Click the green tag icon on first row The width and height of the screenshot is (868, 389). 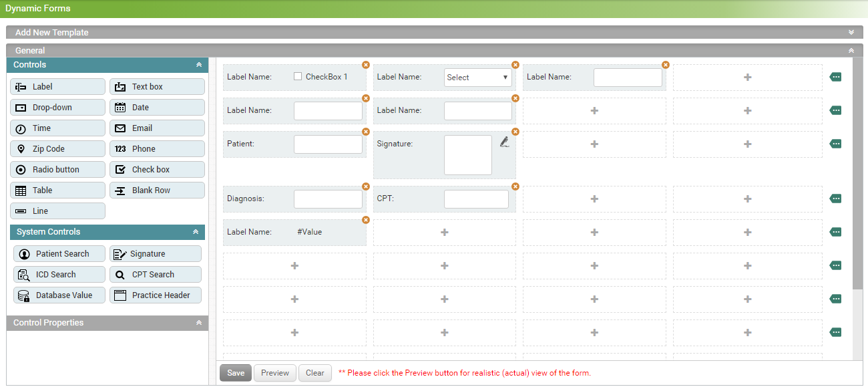(835, 78)
